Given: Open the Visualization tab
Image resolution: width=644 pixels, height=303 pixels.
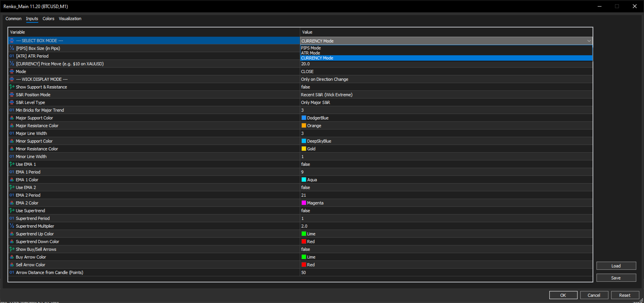Looking at the screenshot, I should coord(70,19).
